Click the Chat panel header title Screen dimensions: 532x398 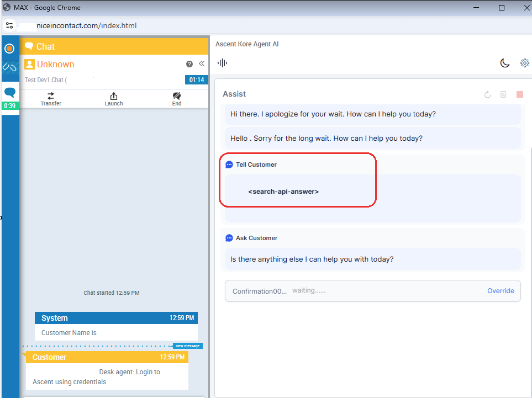click(x=45, y=46)
